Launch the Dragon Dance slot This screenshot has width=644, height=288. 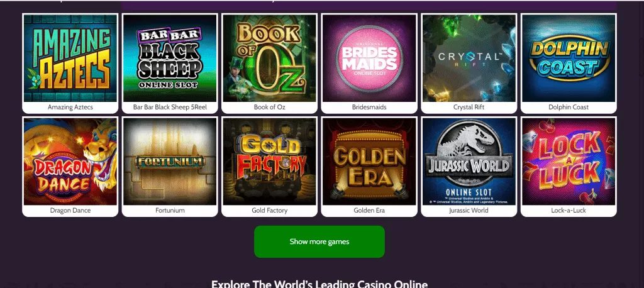(x=70, y=162)
